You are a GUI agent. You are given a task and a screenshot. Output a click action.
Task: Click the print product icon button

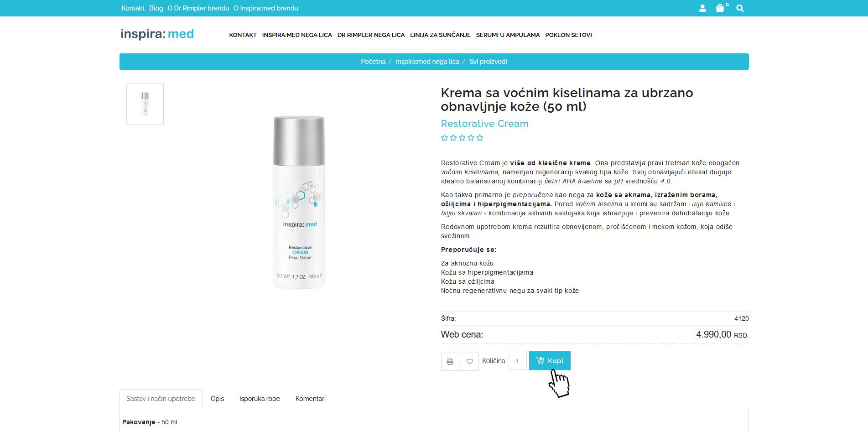(x=450, y=361)
